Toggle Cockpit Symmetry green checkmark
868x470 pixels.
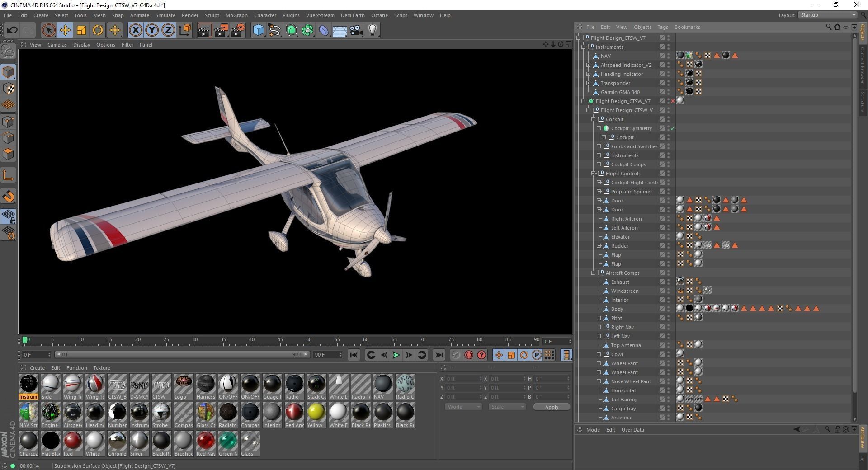673,128
